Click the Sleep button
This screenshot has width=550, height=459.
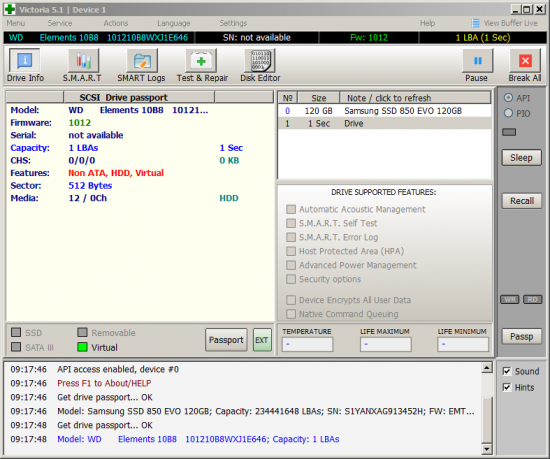point(521,158)
